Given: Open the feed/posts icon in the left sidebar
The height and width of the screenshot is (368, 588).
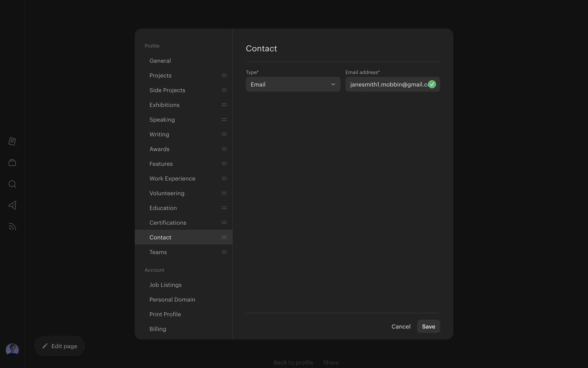Looking at the screenshot, I should (12, 141).
